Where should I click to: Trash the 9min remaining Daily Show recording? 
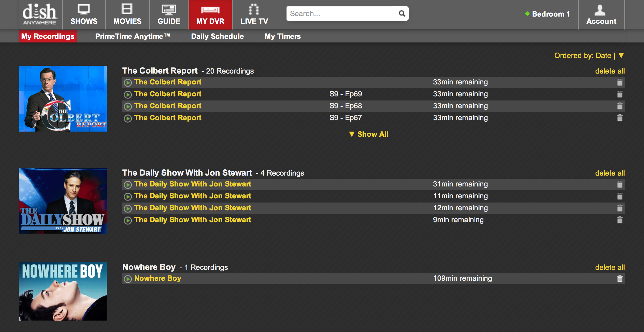tap(619, 220)
